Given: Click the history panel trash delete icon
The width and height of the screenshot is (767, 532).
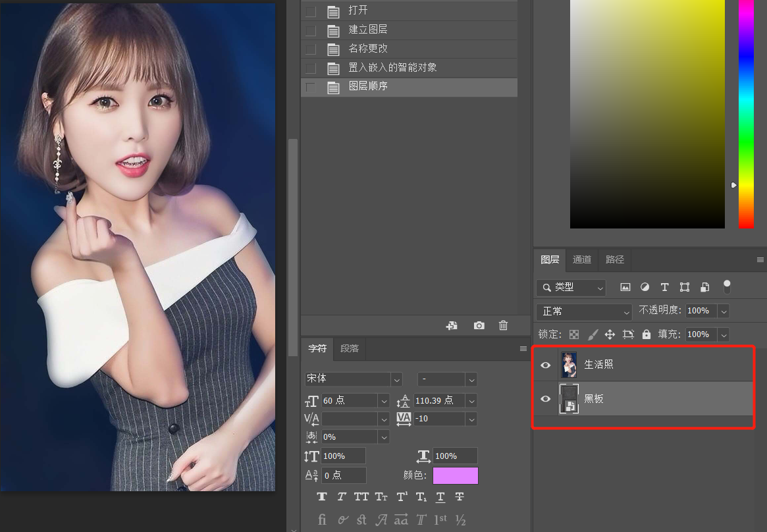Looking at the screenshot, I should (x=504, y=325).
